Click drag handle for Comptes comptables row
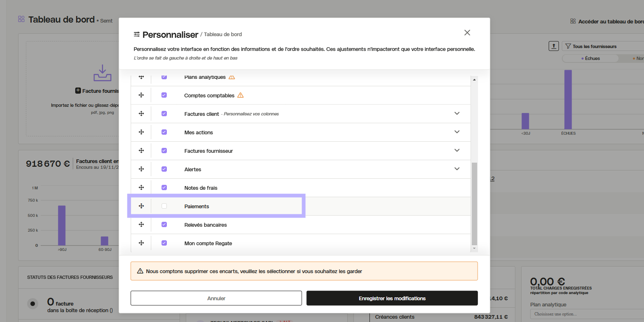Viewport: 644px width, 322px height. tap(141, 95)
